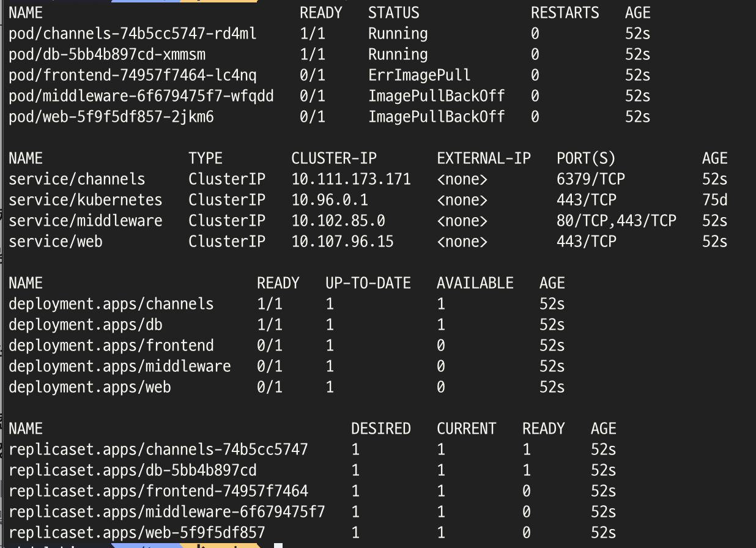The width and height of the screenshot is (756, 548).
Task: Click pod/db-5bb4b897cd-xmmsm in the pod list
Action: (107, 54)
